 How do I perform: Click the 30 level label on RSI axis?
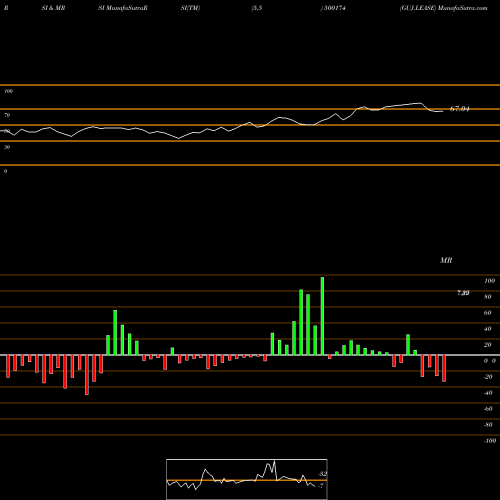pos(7,147)
